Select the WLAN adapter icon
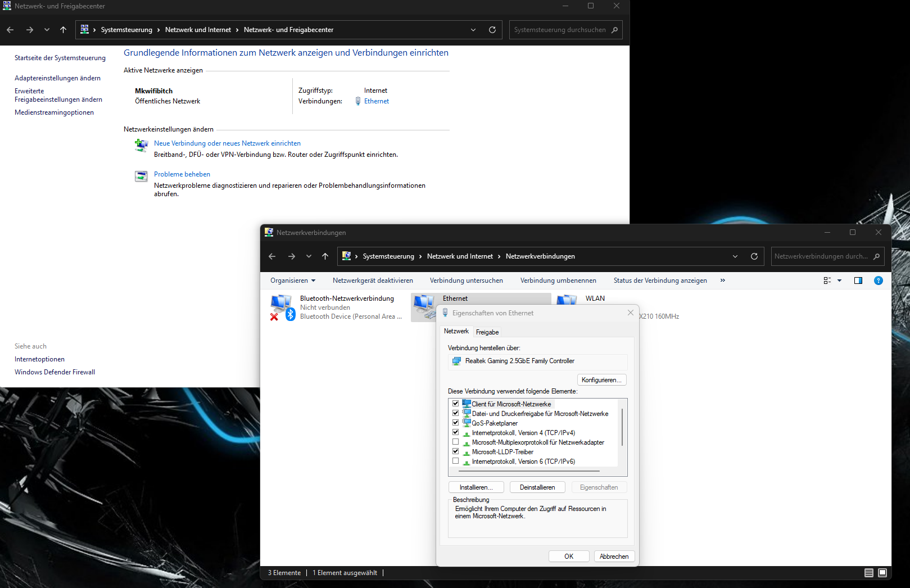 point(567,300)
